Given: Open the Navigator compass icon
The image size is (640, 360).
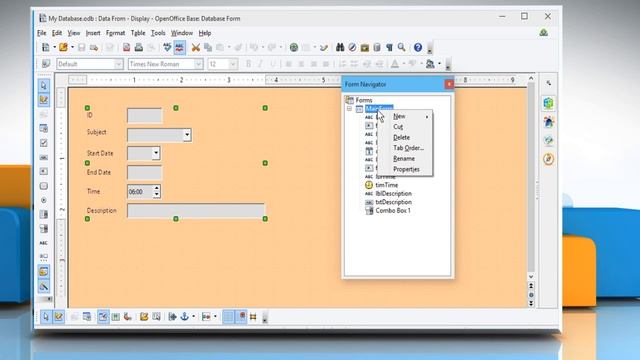Looking at the screenshot, I should (x=352, y=47).
